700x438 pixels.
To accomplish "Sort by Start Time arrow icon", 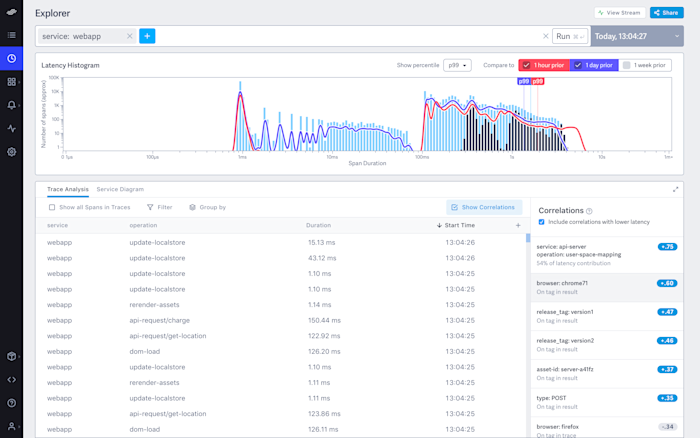I will click(439, 225).
